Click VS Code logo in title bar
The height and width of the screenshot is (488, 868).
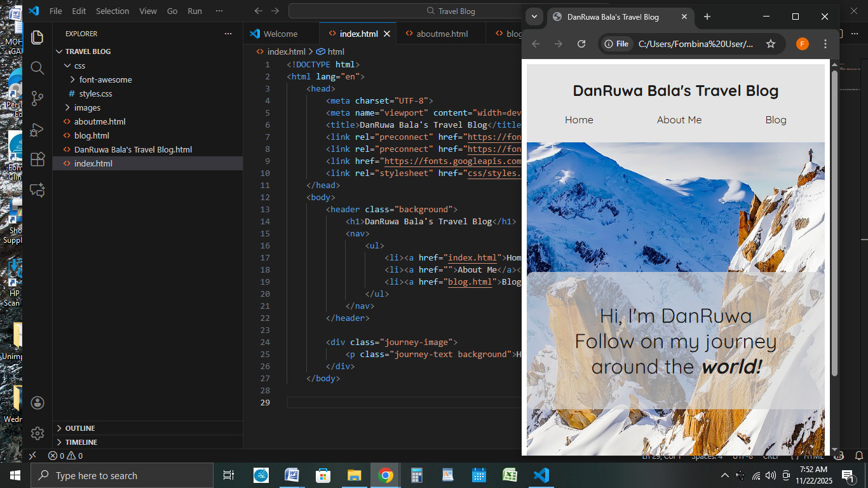tap(34, 11)
